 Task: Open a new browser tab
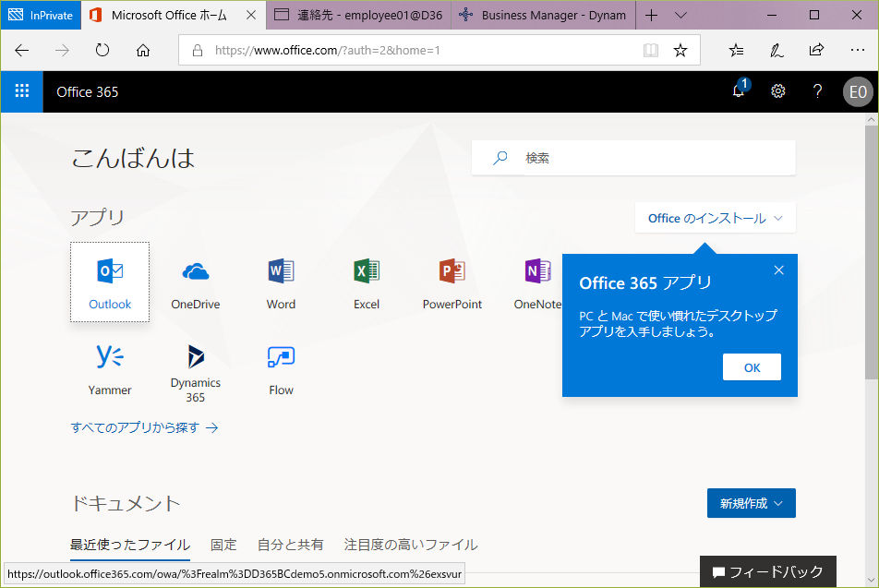click(x=652, y=15)
